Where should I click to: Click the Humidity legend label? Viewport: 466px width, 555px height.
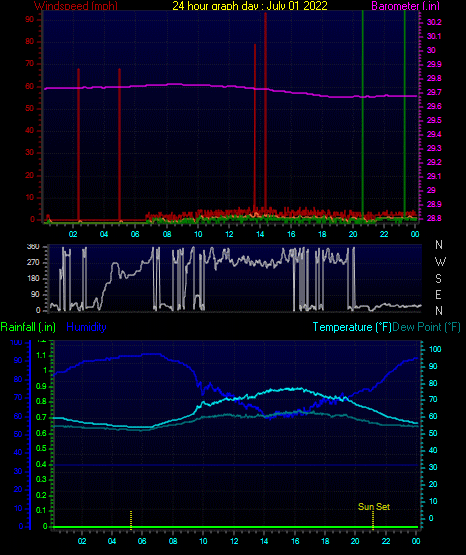[x=86, y=327]
